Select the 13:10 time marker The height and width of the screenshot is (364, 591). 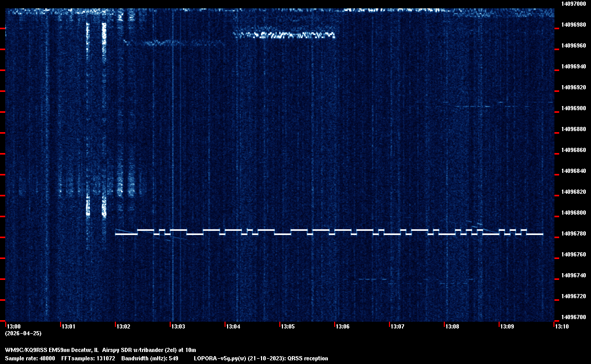(562, 326)
